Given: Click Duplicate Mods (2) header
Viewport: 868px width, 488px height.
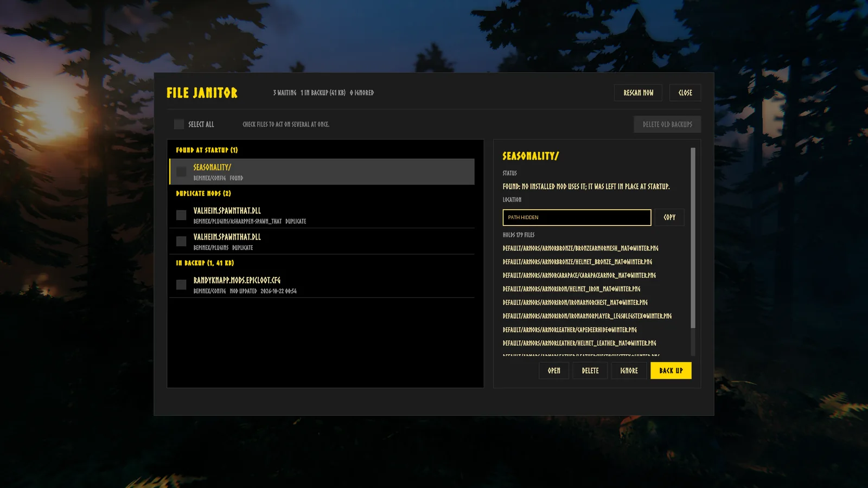Looking at the screenshot, I should point(203,194).
